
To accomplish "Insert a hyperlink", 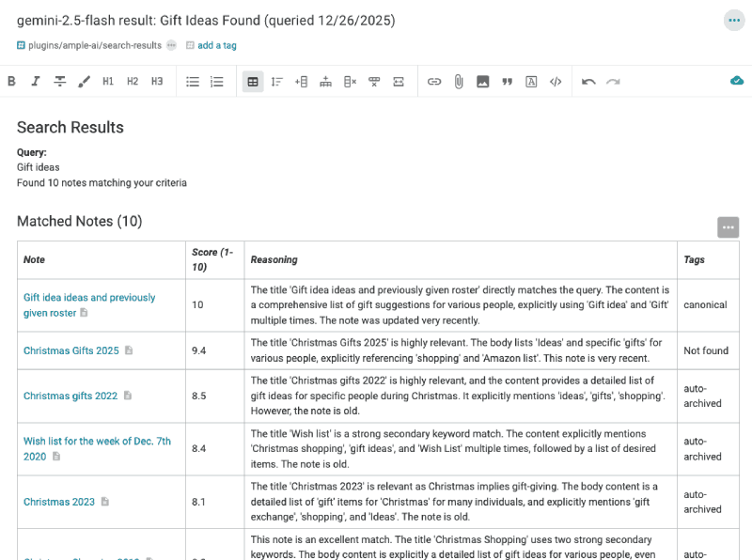I will 434,82.
